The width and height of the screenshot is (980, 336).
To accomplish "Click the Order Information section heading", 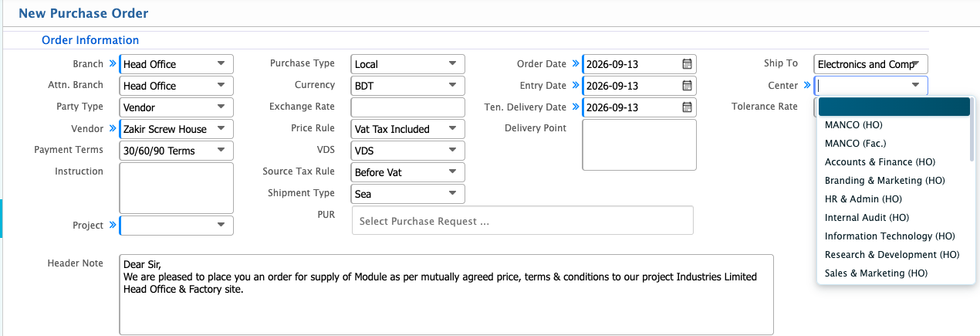I will click(x=90, y=40).
